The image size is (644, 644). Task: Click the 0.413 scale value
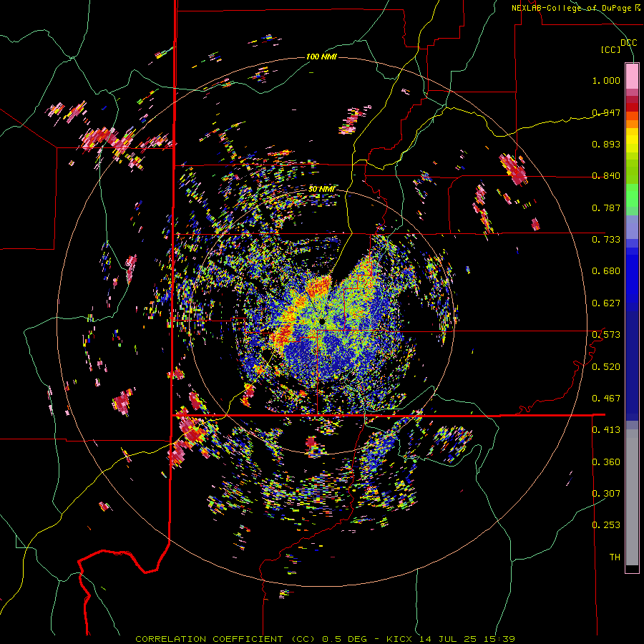click(x=606, y=430)
